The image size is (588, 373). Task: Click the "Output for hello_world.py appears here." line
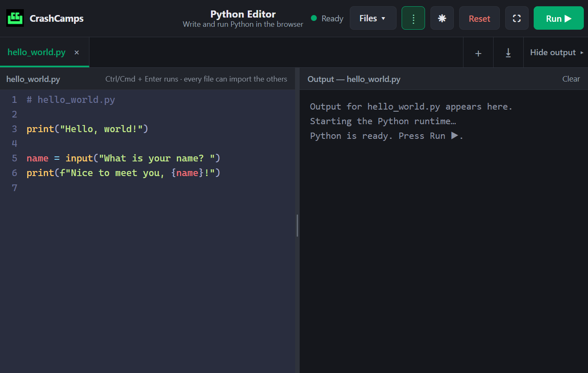(411, 107)
